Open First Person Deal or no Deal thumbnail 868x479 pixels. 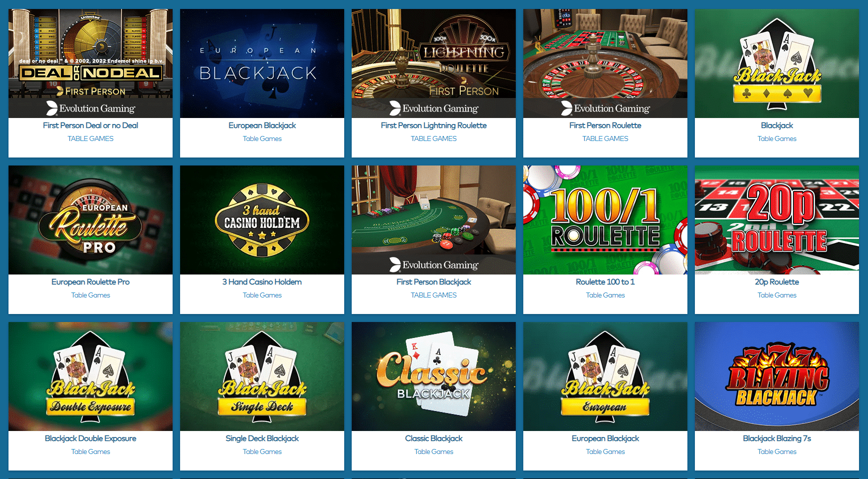coord(91,63)
